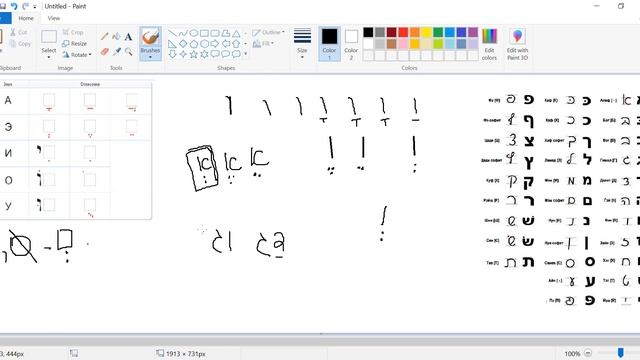Choose the Triangle shape
The height and width of the screenshot is (360, 640).
[x=236, y=33]
